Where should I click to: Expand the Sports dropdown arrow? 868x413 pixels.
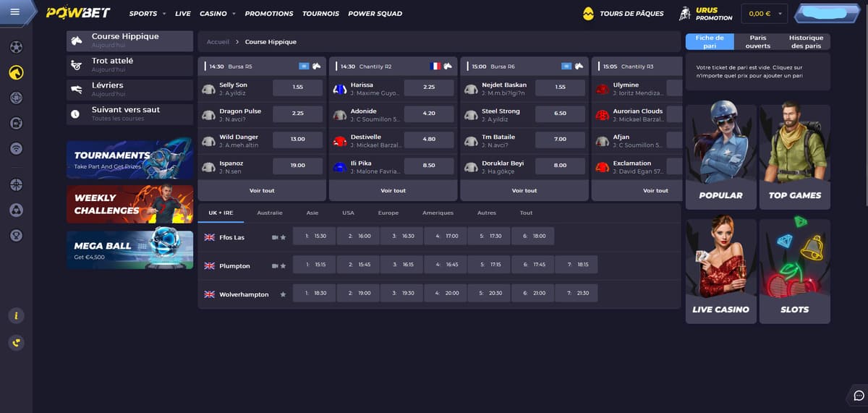pyautogui.click(x=164, y=14)
